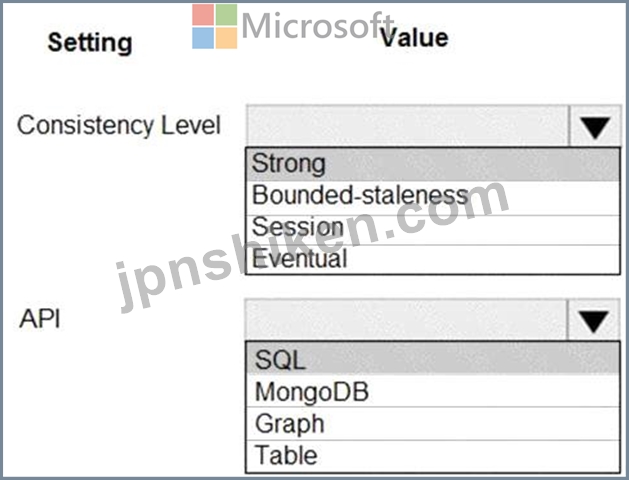The height and width of the screenshot is (480, 629).
Task: Open the API dropdown arrow
Action: (594, 320)
